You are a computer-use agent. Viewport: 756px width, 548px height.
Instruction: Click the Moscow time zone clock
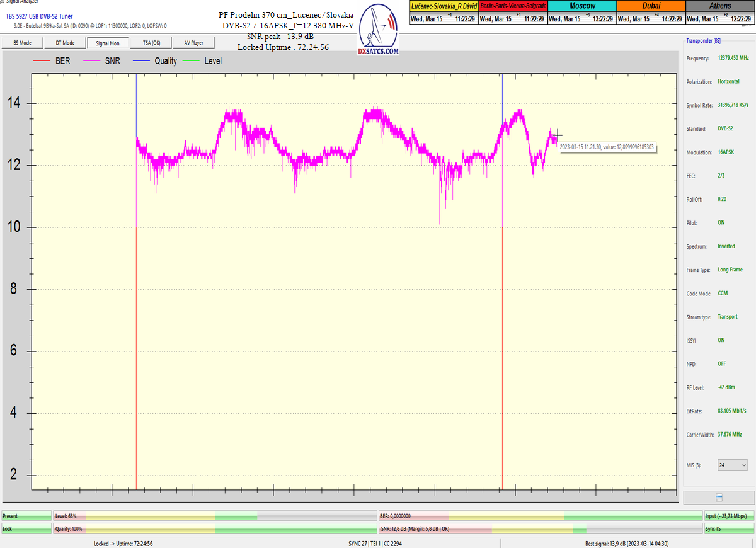pyautogui.click(x=582, y=13)
